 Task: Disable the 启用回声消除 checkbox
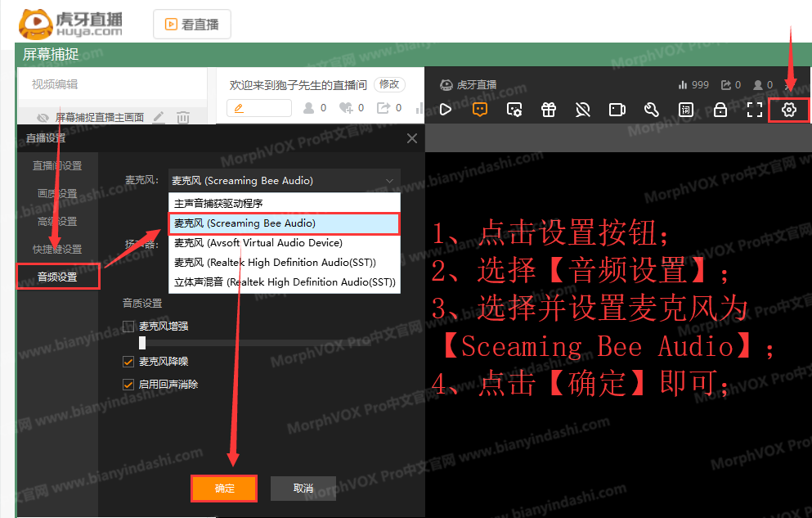128,384
